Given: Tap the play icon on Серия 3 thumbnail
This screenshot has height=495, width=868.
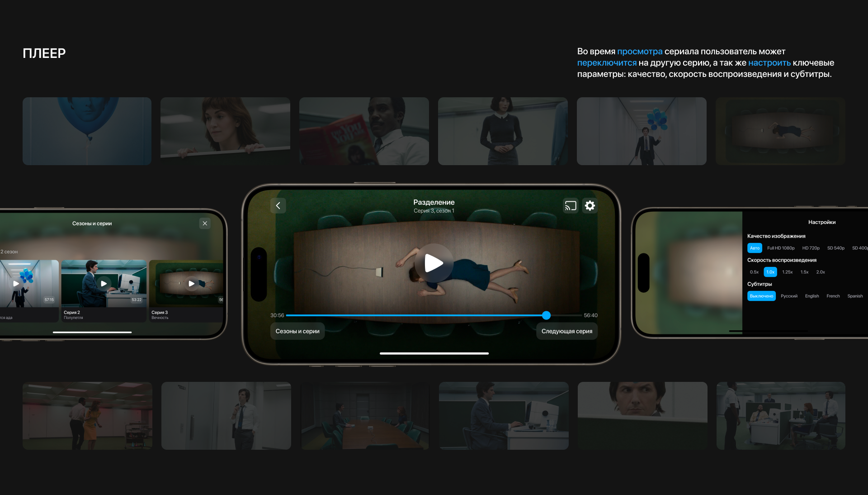Looking at the screenshot, I should [192, 284].
